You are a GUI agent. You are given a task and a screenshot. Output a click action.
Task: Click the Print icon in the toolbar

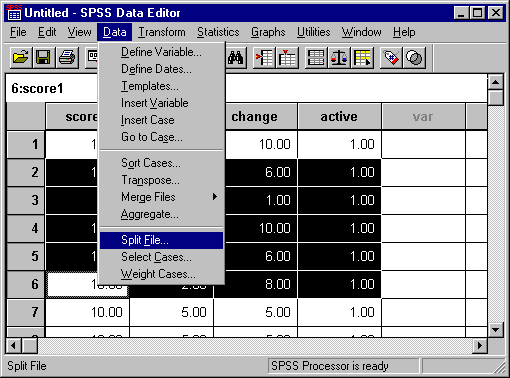(67, 58)
